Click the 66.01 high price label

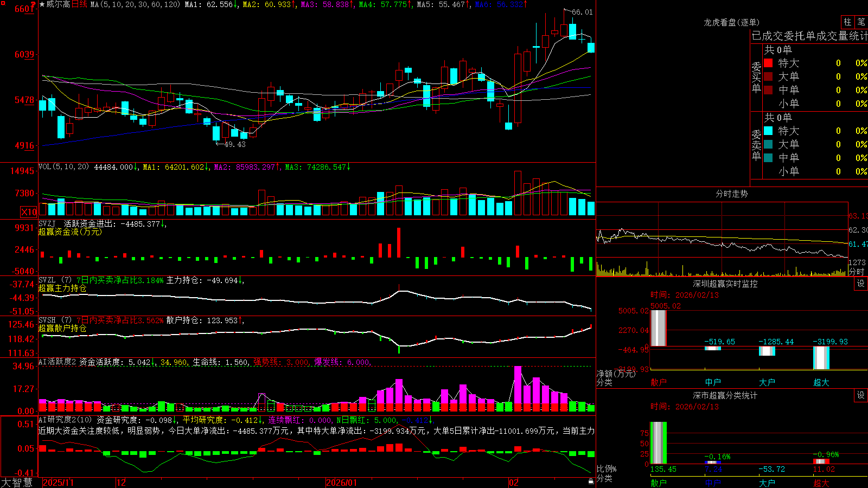[x=582, y=12]
